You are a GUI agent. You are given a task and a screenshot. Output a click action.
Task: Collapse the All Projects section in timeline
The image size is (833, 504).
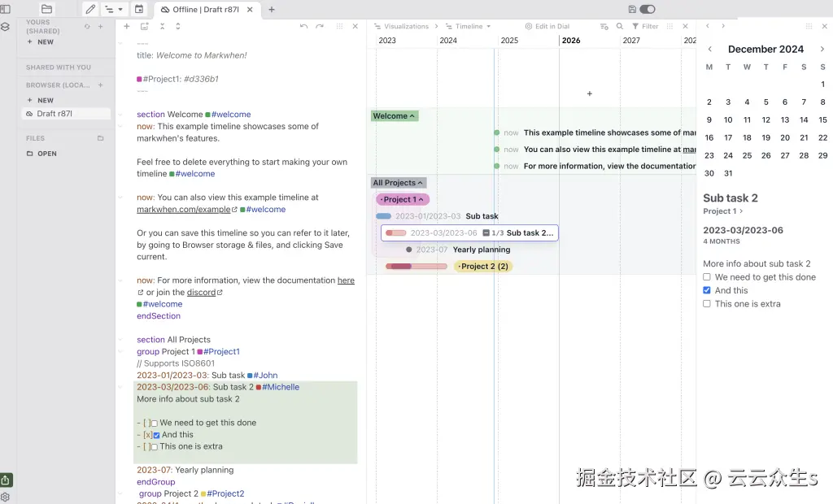point(399,183)
